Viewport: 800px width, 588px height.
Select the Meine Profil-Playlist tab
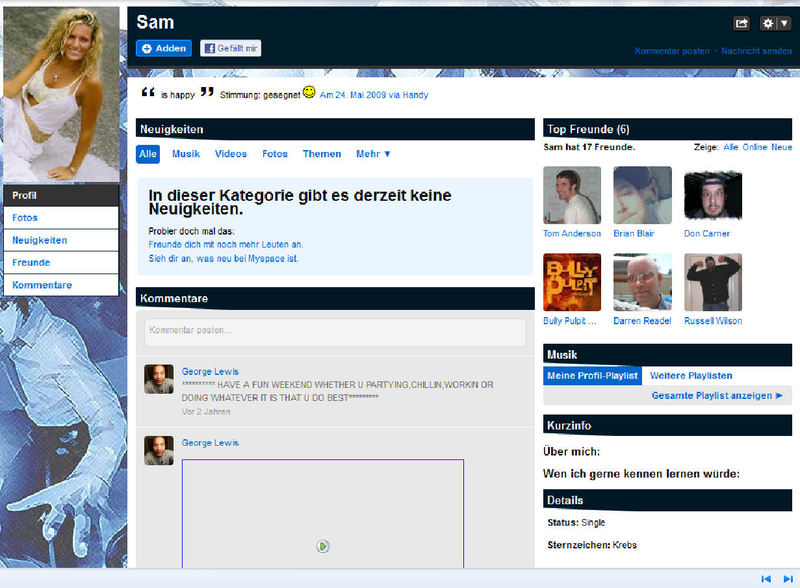pos(592,376)
